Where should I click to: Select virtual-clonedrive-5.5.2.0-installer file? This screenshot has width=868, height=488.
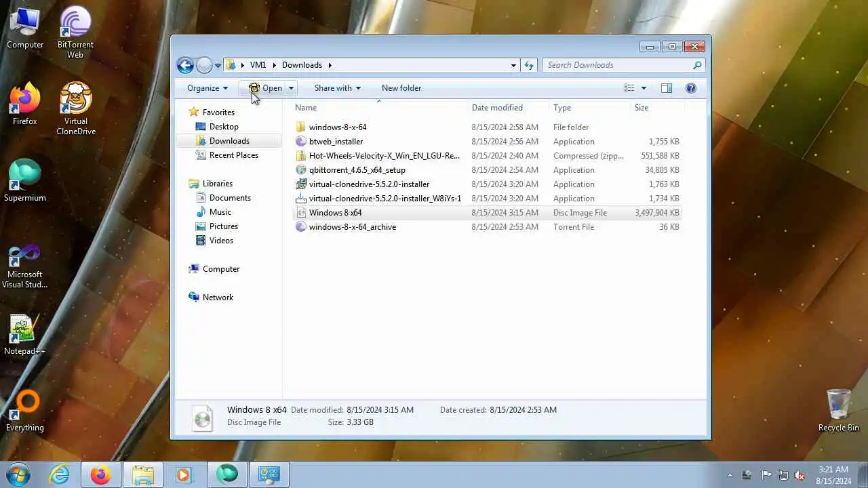(x=369, y=184)
